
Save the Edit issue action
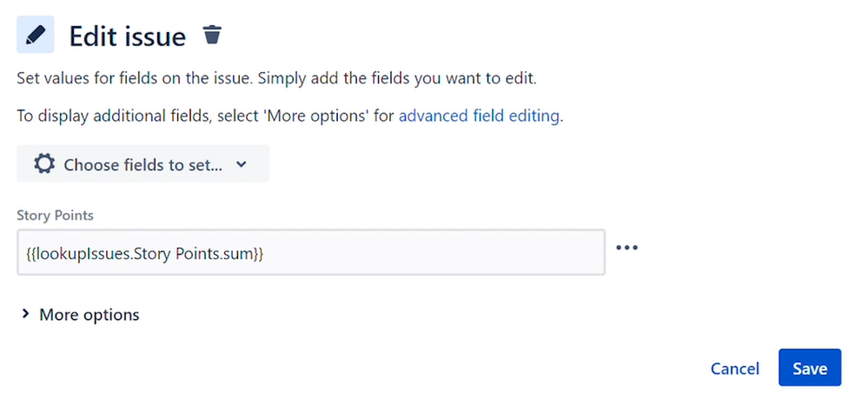pos(810,368)
